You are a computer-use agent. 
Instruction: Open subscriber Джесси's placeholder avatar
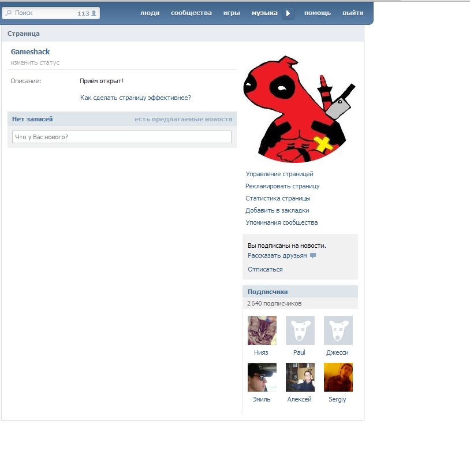338,330
